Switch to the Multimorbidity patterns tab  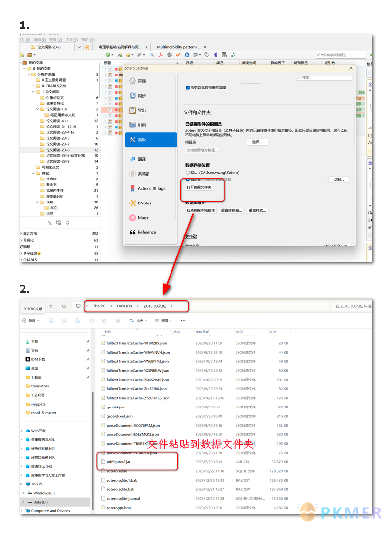pos(179,47)
